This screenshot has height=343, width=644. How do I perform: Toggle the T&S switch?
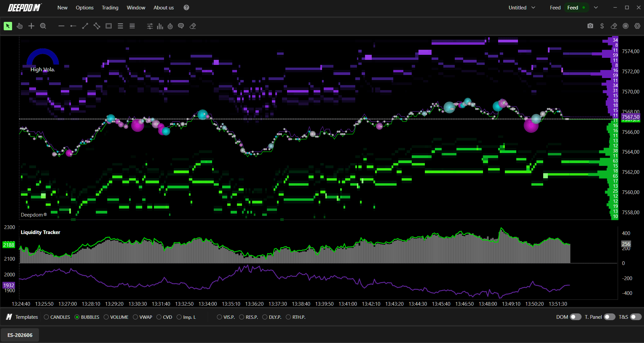(636, 317)
